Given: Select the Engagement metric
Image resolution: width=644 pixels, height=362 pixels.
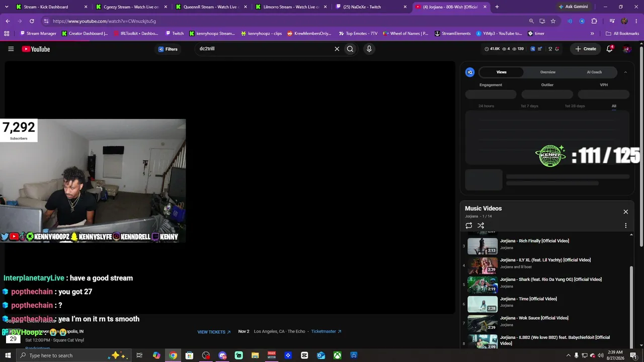Looking at the screenshot, I should click(x=491, y=85).
